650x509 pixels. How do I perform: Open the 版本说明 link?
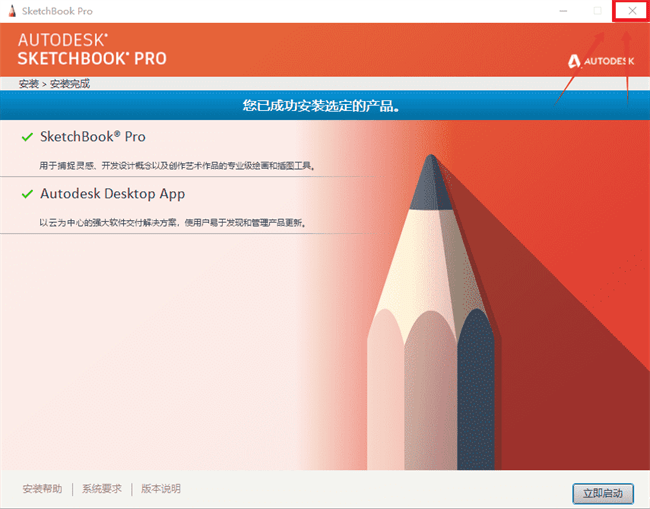pyautogui.click(x=161, y=489)
